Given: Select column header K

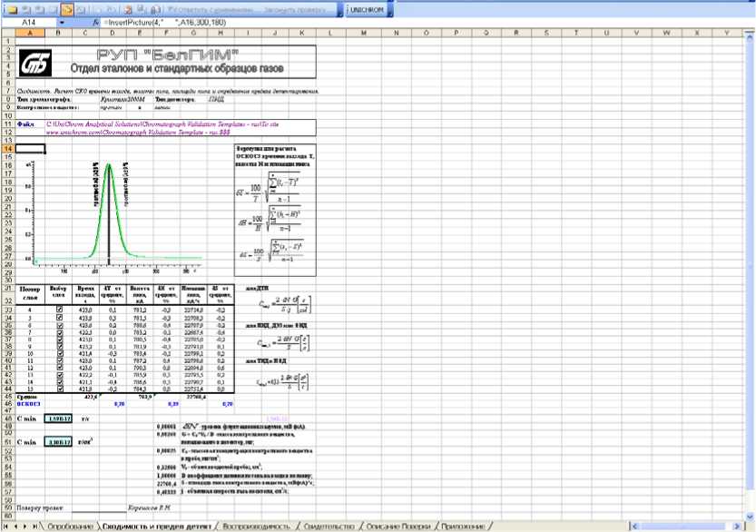Looking at the screenshot, I should click(x=302, y=34).
